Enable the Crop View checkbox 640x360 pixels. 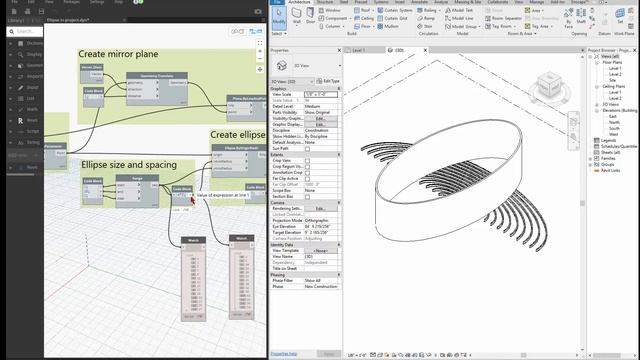(x=307, y=161)
